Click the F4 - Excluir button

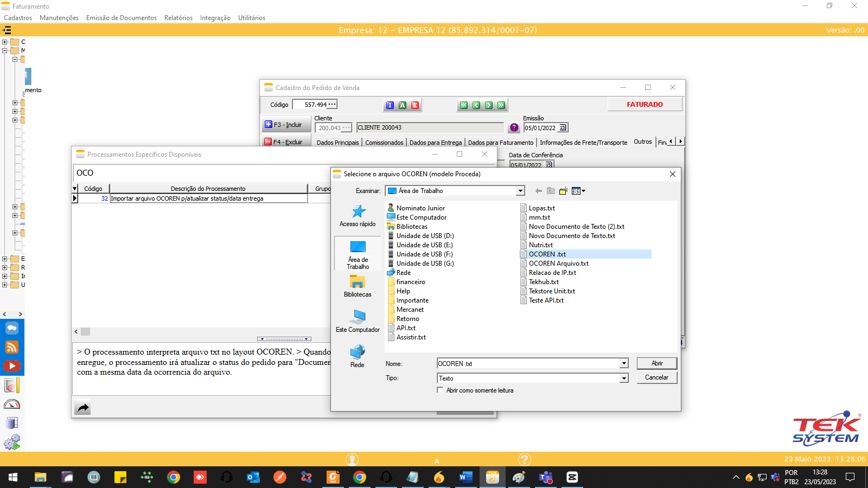(x=287, y=142)
